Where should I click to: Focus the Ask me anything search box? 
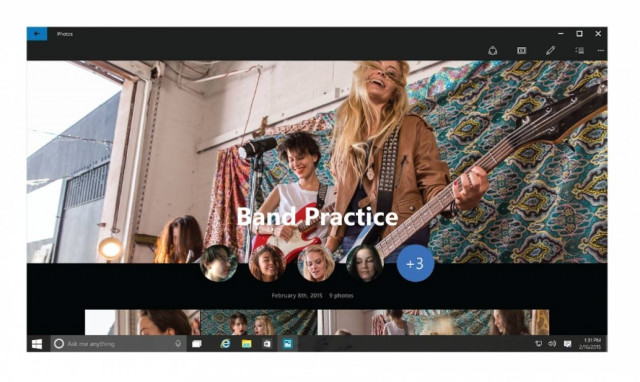click(118, 344)
